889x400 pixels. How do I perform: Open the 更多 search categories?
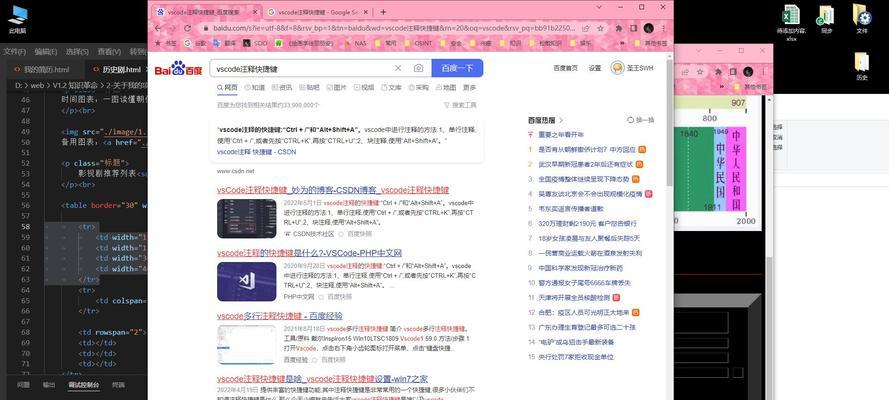[469, 87]
